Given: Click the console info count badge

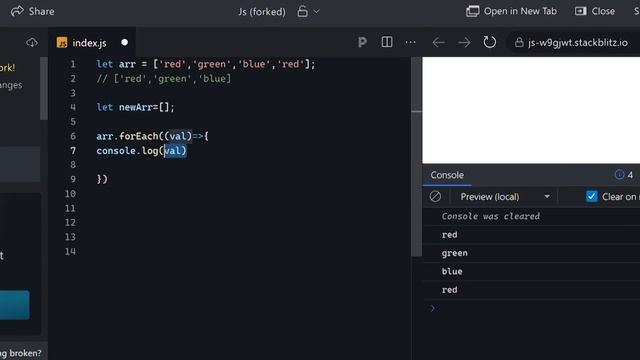Looking at the screenshot, I should coord(624,175).
